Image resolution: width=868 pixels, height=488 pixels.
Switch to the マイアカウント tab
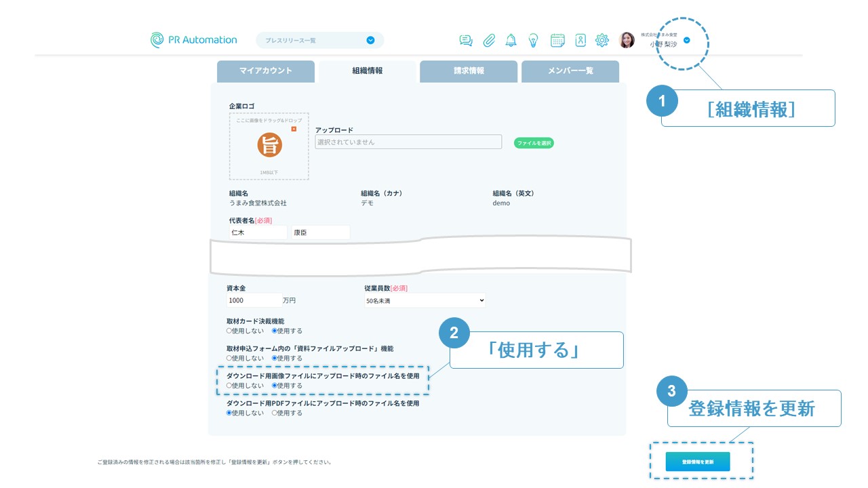pos(266,71)
